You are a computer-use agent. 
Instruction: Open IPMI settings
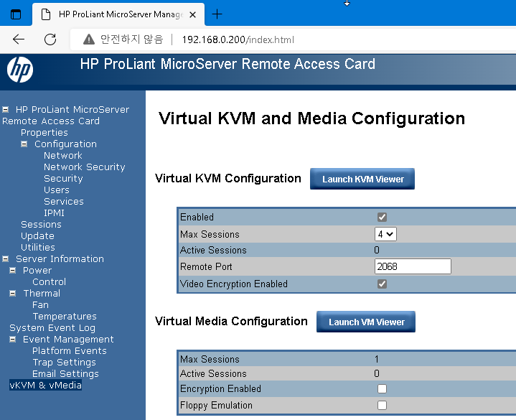(x=55, y=213)
